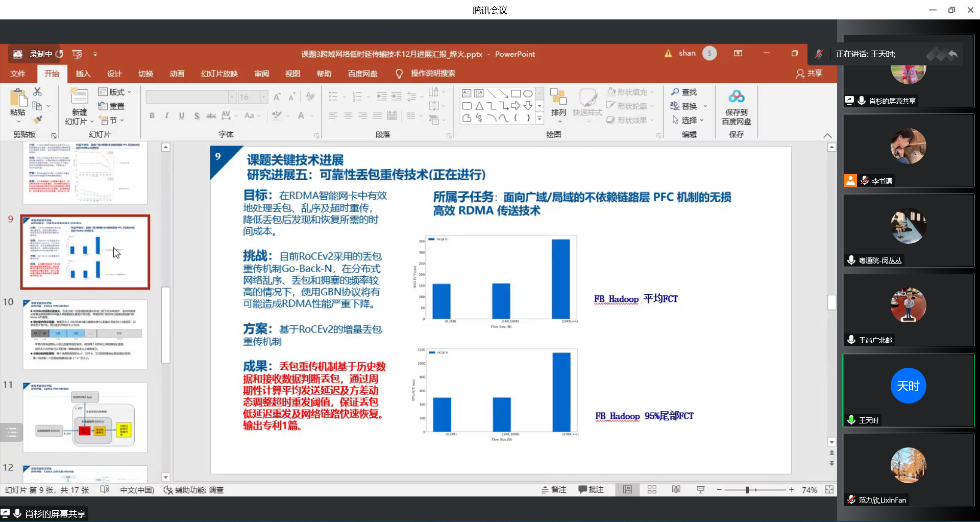Image resolution: width=980 pixels, height=522 pixels.
Task: Open the customize quick access toolbar dropdown
Action: (95, 54)
